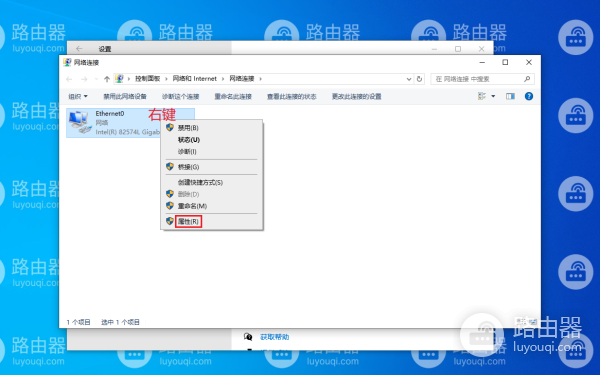Open the 组织 dropdown menu
The image size is (600, 375).
tap(78, 96)
